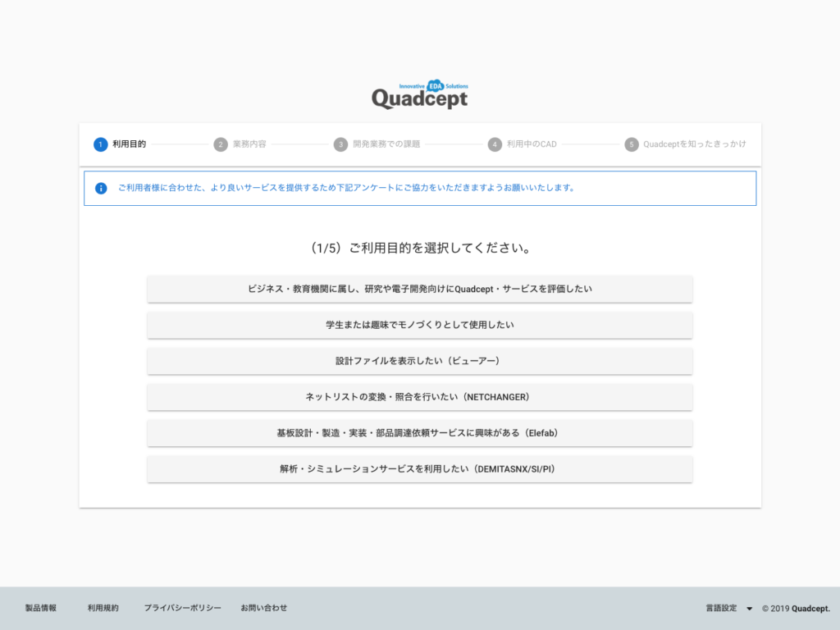The image size is (840, 630).
Task: Choose the NETCHANGER netlist conversion option
Action: (419, 397)
